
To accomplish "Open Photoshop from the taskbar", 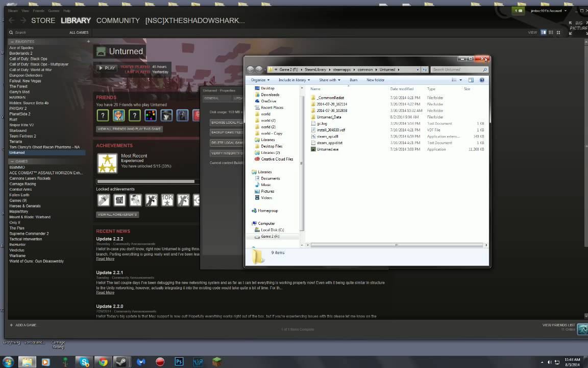I will [x=179, y=362].
